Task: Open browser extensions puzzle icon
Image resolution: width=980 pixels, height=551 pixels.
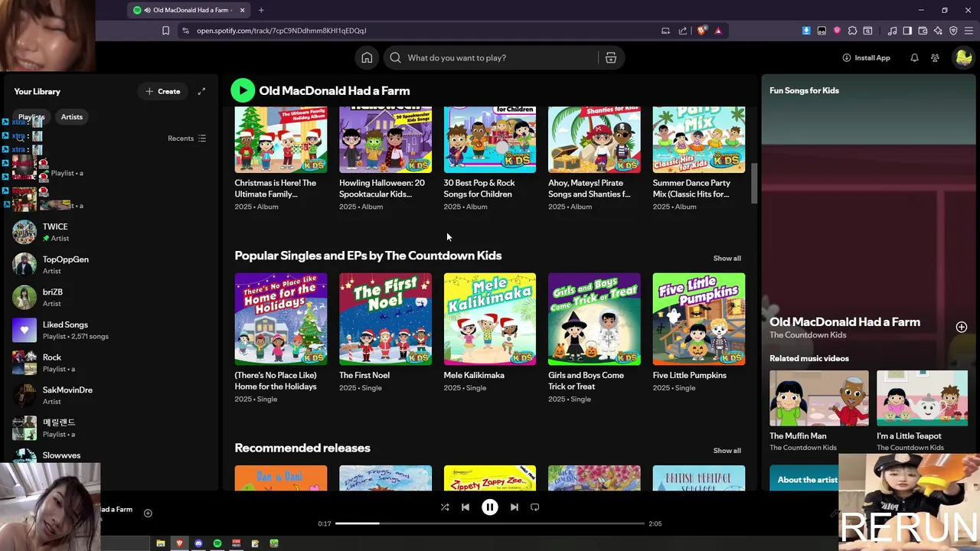Action: click(852, 31)
